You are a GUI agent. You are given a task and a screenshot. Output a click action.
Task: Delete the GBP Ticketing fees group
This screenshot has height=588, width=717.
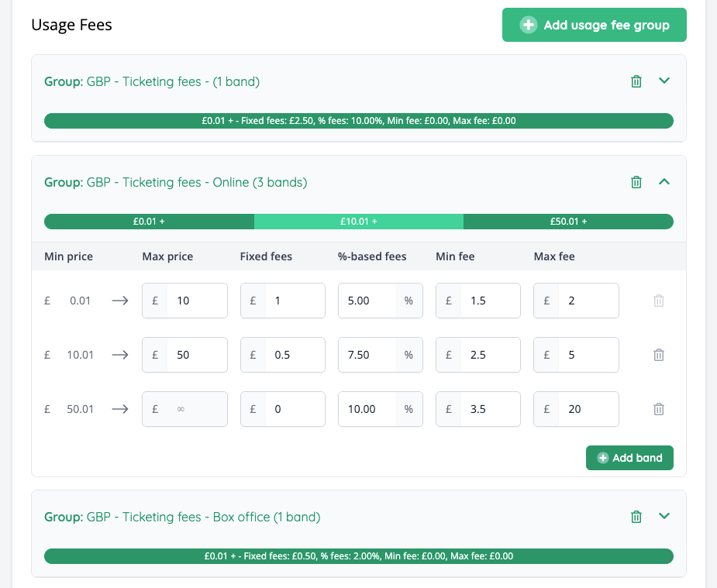(636, 81)
